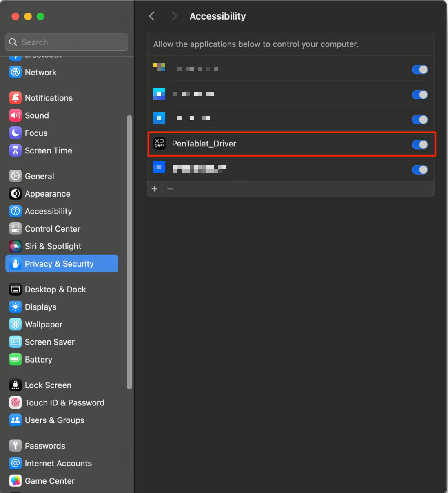The width and height of the screenshot is (448, 493).
Task: Remove application using the minus button
Action: [170, 189]
